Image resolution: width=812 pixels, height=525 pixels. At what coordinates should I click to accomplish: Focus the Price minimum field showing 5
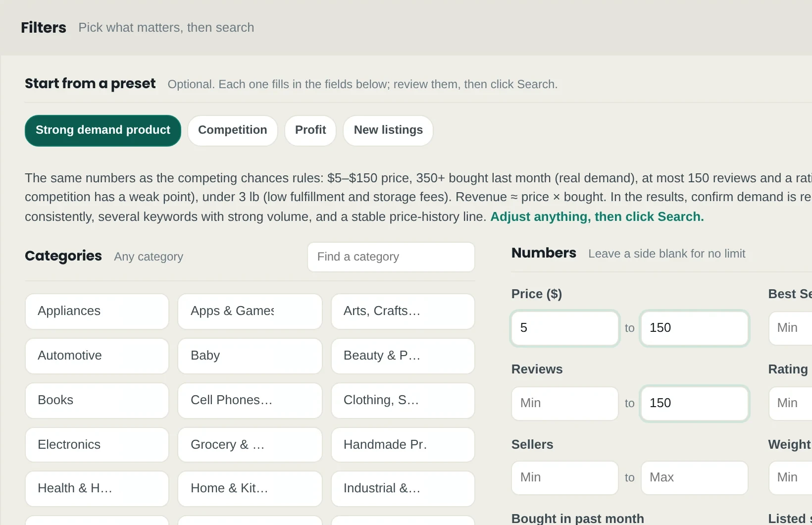(565, 328)
